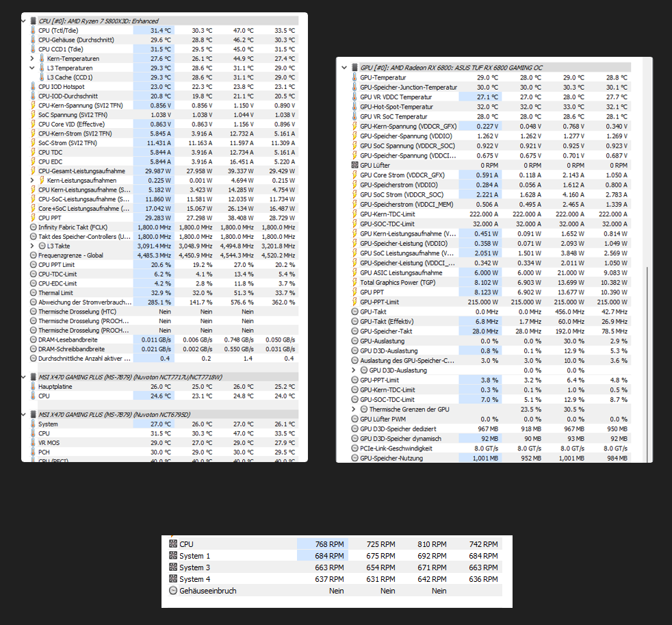Screen dimensions: 672x625
Task: Click the 29.987 W value of CPU-Gesamt-Leistungsaufnahme
Action: coord(157,171)
